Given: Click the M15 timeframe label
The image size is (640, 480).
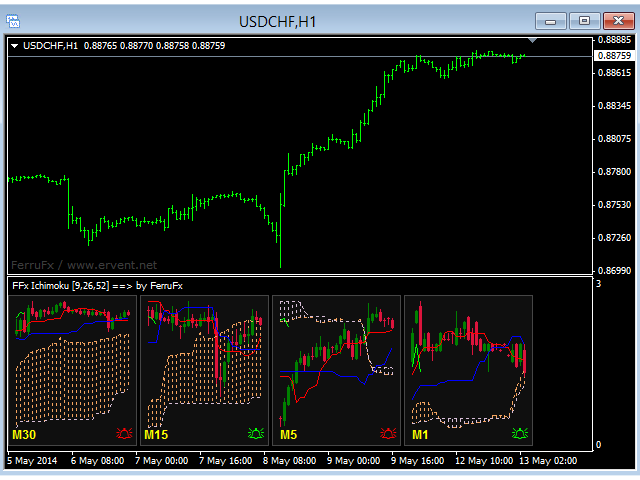Looking at the screenshot, I should tap(156, 435).
